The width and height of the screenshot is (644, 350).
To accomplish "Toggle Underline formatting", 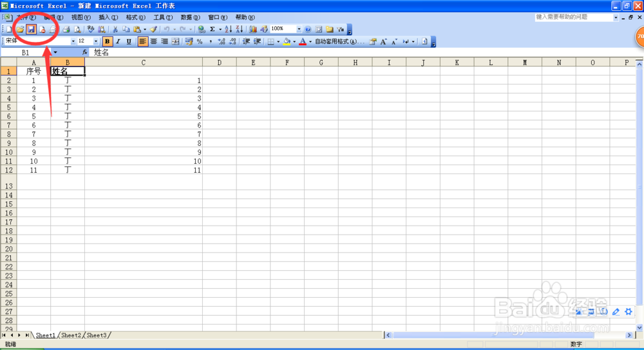I will click(129, 41).
